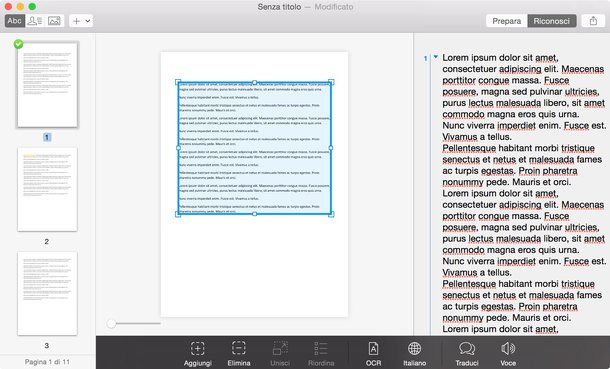Click the page 2 number label
The image size is (610, 369).
point(47,241)
